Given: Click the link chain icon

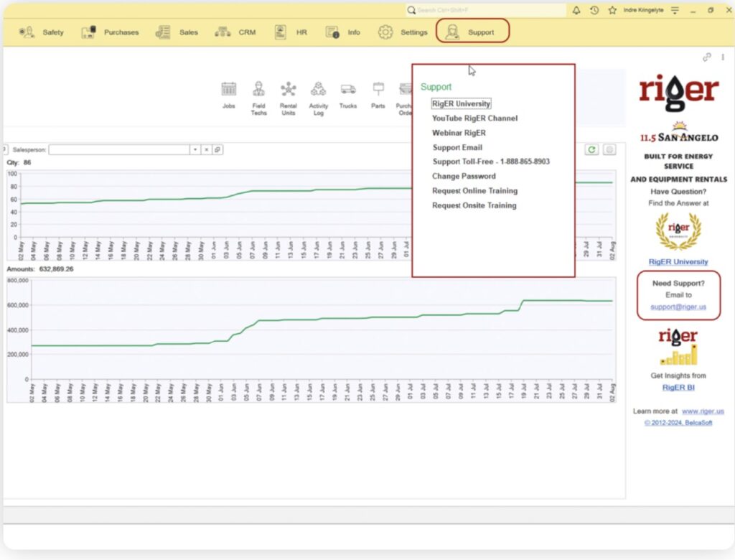Looking at the screenshot, I should pos(707,57).
